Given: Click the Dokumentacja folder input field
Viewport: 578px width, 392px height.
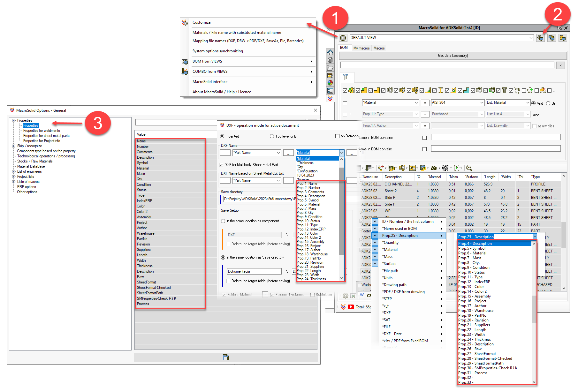Looking at the screenshot, I should coord(254,271).
